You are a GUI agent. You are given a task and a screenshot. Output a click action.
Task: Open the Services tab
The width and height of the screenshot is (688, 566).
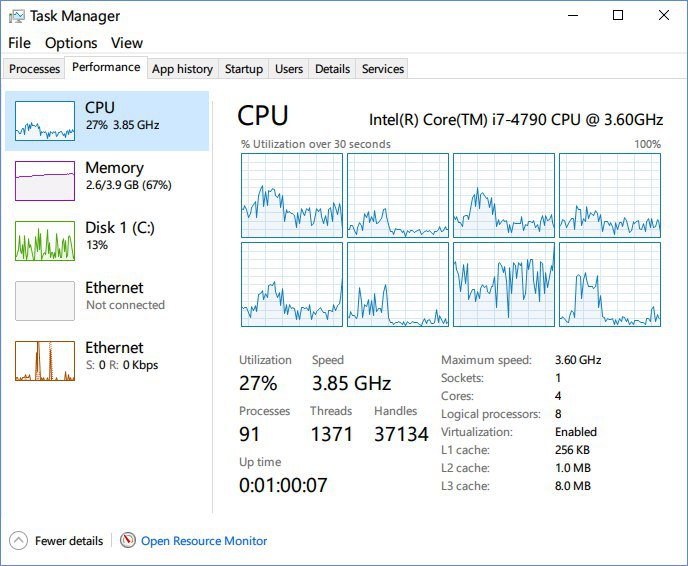pyautogui.click(x=383, y=69)
